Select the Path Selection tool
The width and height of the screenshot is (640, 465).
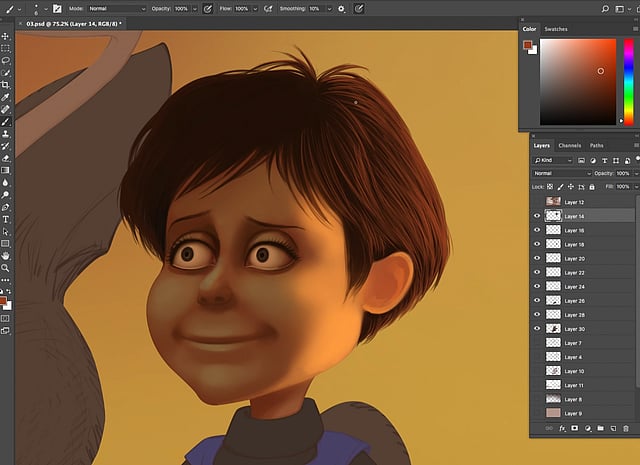tap(5, 231)
